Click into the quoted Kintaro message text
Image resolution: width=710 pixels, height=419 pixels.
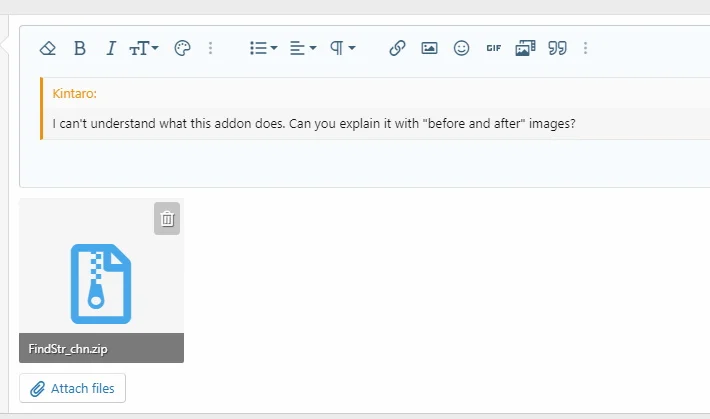click(x=314, y=124)
